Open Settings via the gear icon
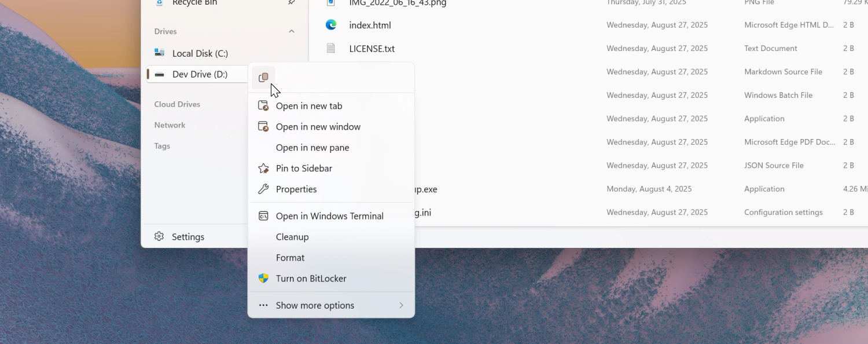This screenshot has height=344, width=868. [159, 236]
